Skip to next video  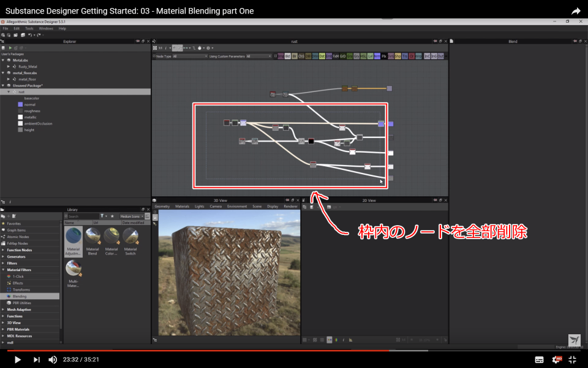click(x=36, y=360)
